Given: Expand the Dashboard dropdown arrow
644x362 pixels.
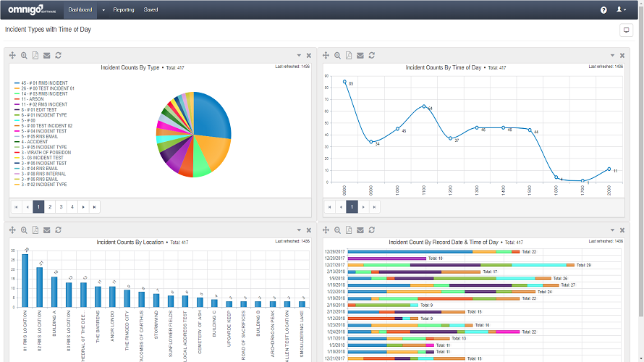Looking at the screenshot, I should coord(103,10).
